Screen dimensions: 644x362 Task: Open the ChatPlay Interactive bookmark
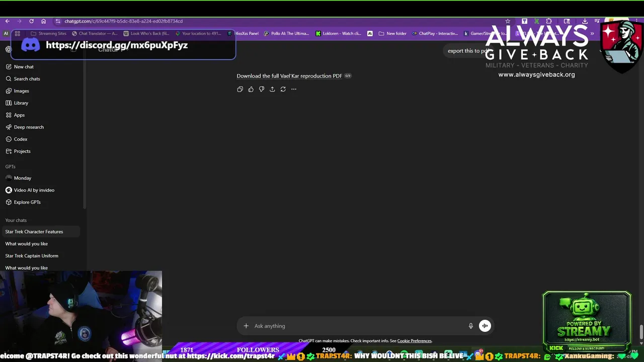coord(435,34)
